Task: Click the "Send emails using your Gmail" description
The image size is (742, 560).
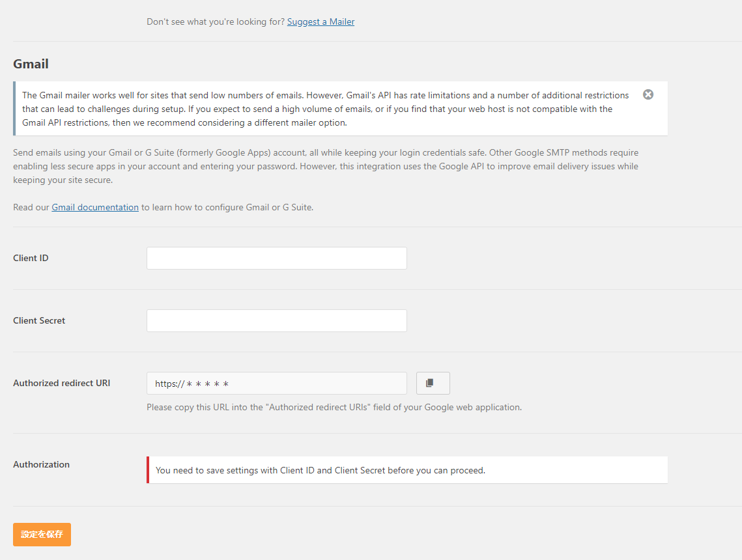Action: coord(325,166)
